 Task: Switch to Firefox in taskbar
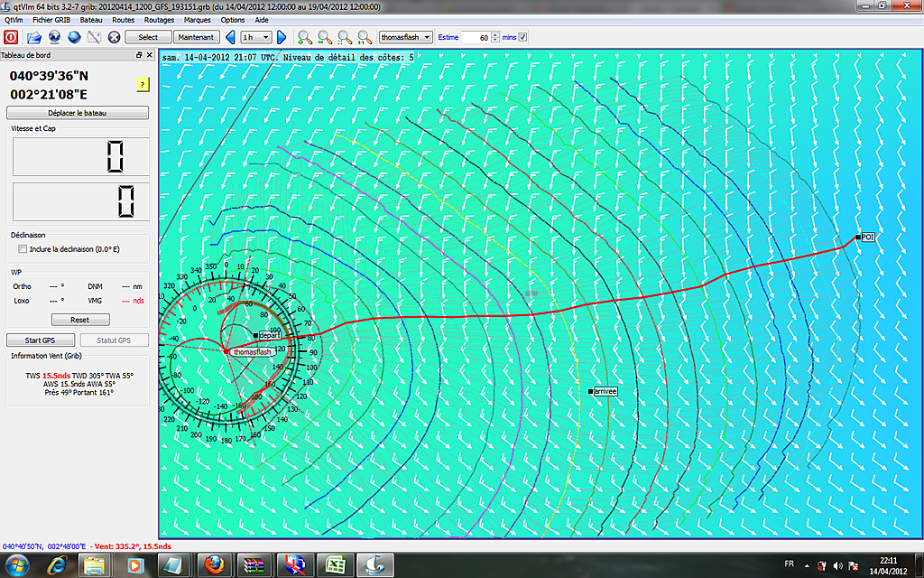coord(214,566)
